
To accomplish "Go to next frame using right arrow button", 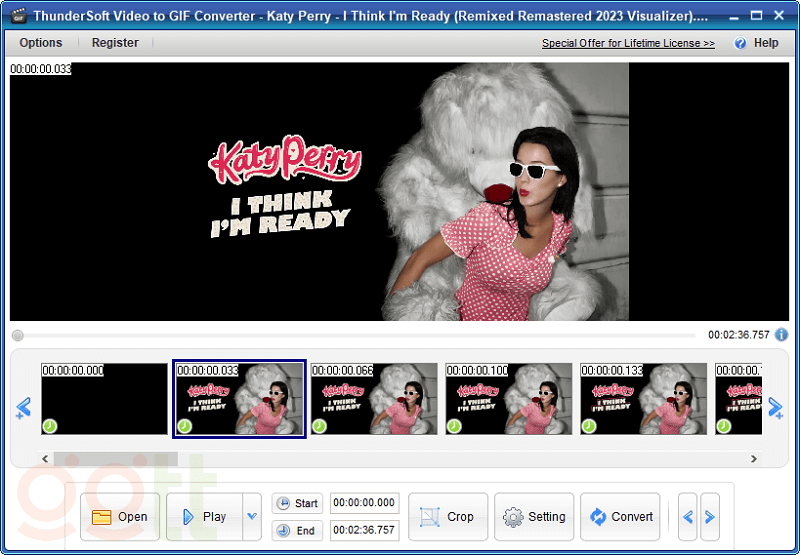I will (710, 517).
